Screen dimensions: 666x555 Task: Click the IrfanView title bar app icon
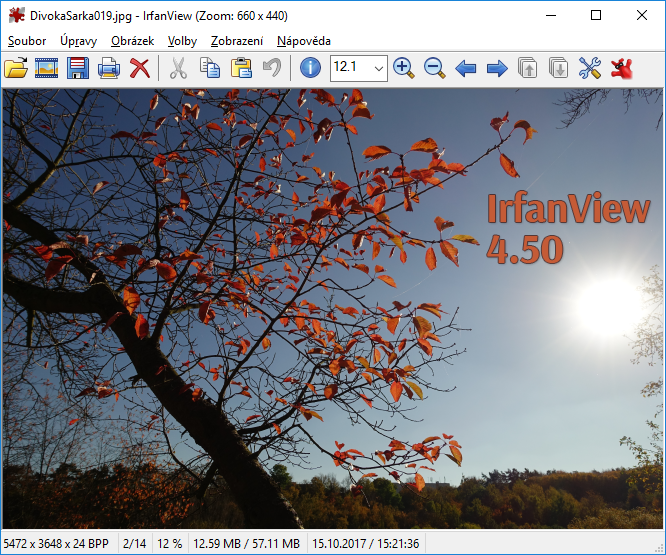click(17, 16)
